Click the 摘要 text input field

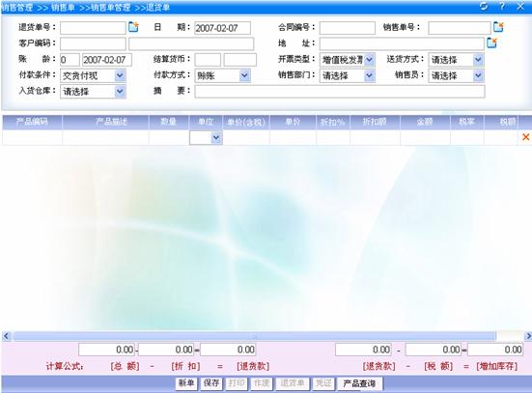pos(340,92)
